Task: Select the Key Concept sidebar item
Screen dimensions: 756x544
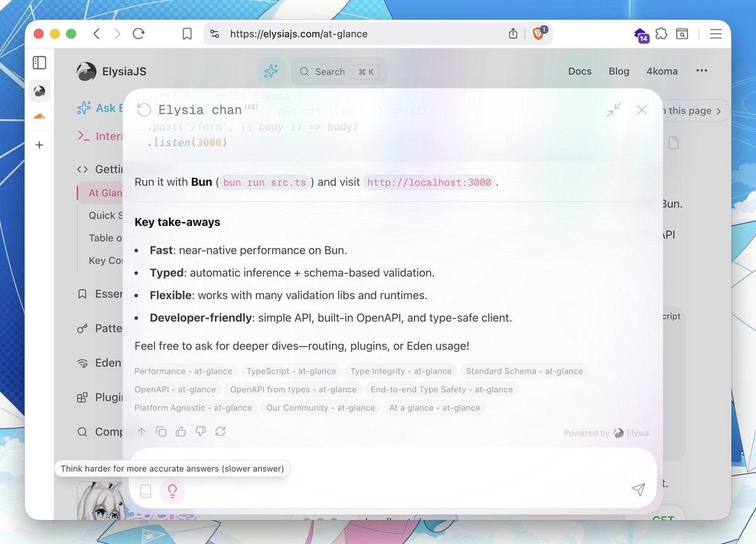Action: 105,261
